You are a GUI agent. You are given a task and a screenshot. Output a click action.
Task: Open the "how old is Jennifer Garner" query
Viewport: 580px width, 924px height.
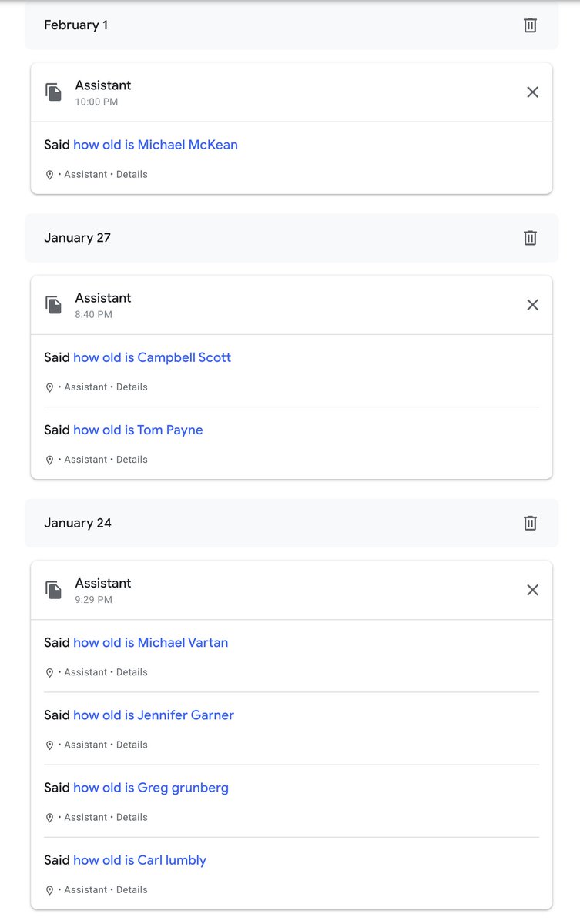153,715
